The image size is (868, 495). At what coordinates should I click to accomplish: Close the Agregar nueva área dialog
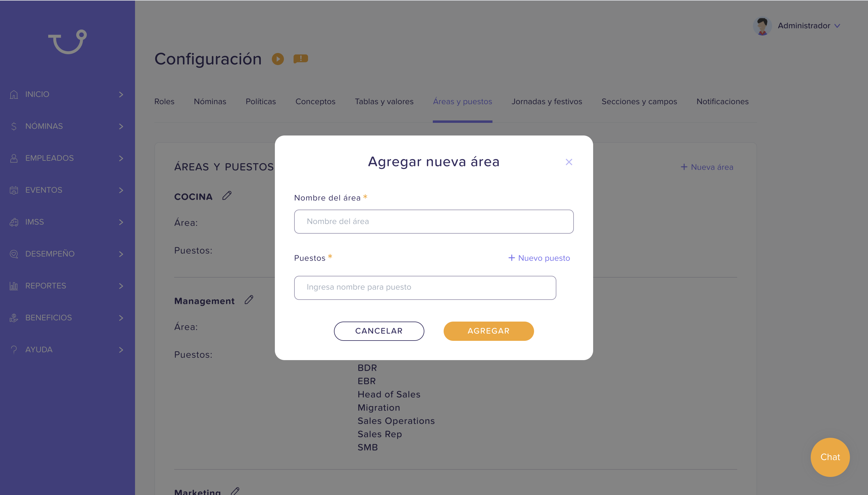569,162
